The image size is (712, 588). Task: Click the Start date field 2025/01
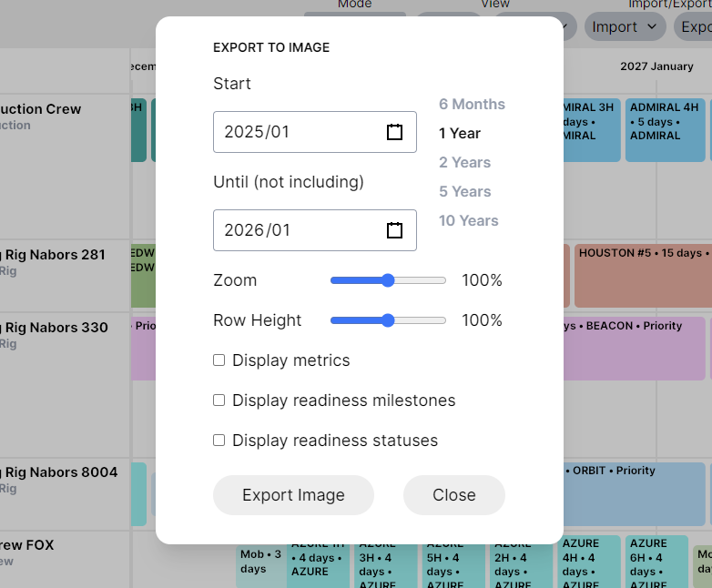click(x=291, y=132)
